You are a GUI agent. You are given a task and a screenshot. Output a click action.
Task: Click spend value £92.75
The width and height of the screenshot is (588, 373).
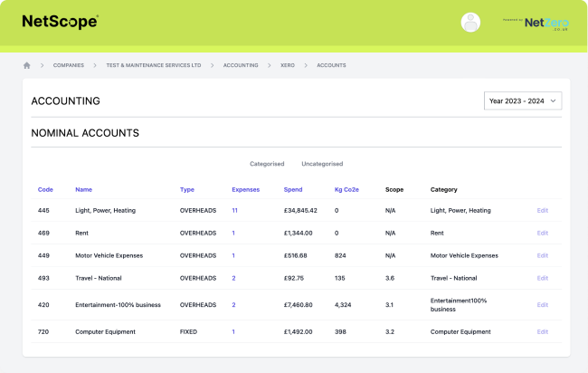pyautogui.click(x=294, y=278)
